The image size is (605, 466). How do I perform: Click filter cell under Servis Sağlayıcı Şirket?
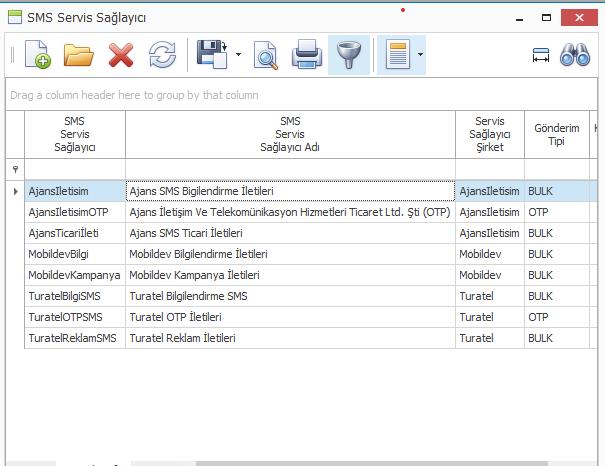pyautogui.click(x=490, y=169)
